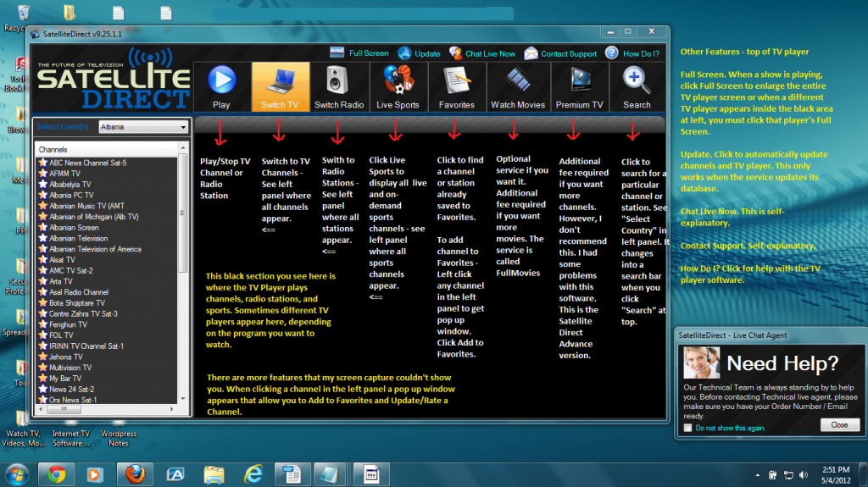The image size is (868, 487).
Task: Select Albabelyia TV channel
Action: 70,185
